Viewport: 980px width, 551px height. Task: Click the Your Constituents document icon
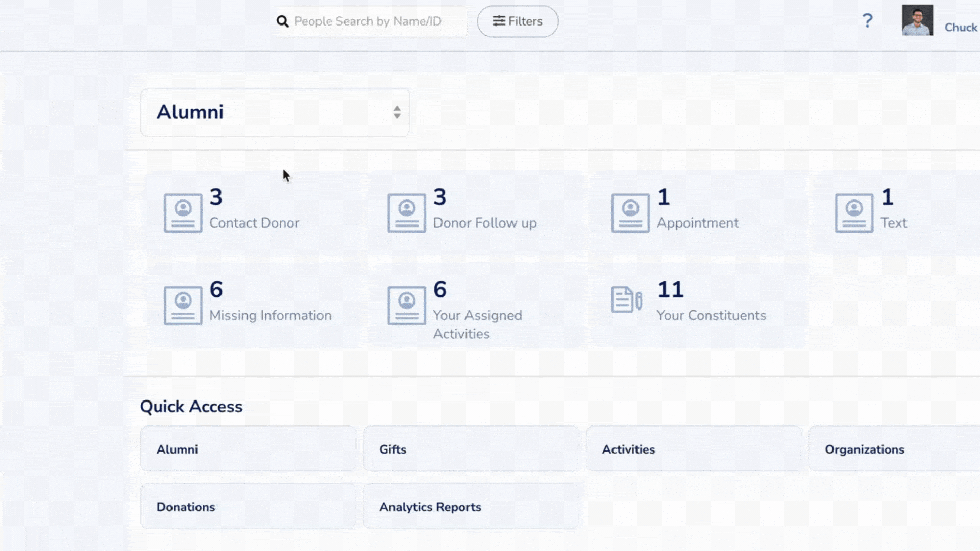[626, 299]
